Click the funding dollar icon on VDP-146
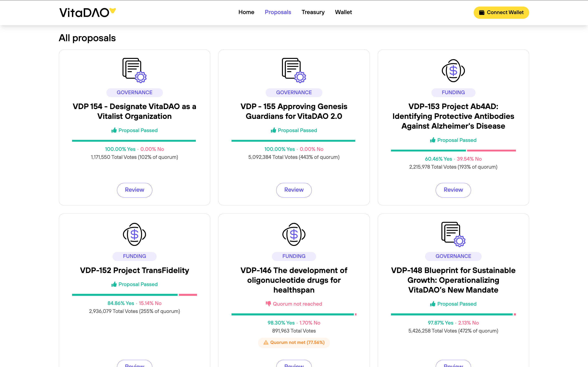 [x=294, y=234]
